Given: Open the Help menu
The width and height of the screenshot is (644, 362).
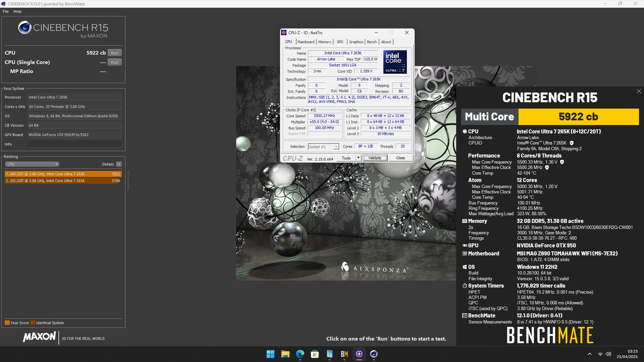Looking at the screenshot, I should click(17, 11).
